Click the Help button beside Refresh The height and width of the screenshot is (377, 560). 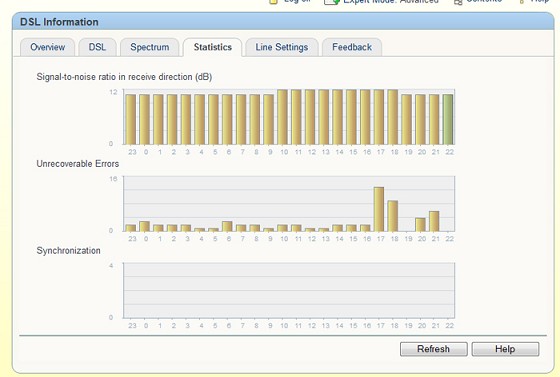pos(505,349)
